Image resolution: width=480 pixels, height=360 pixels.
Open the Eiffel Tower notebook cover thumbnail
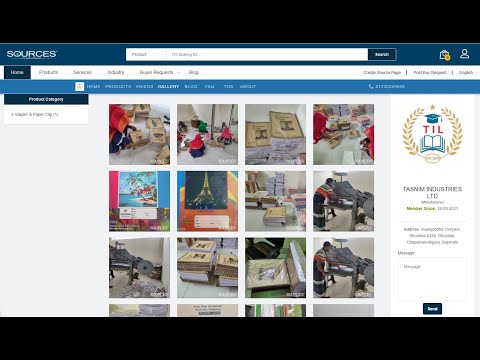207,201
